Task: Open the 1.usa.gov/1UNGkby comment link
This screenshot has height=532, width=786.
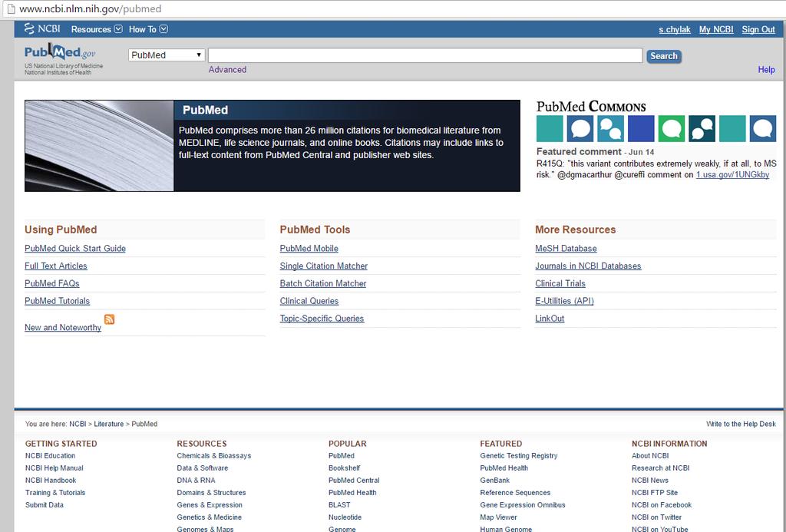Action: 732,175
